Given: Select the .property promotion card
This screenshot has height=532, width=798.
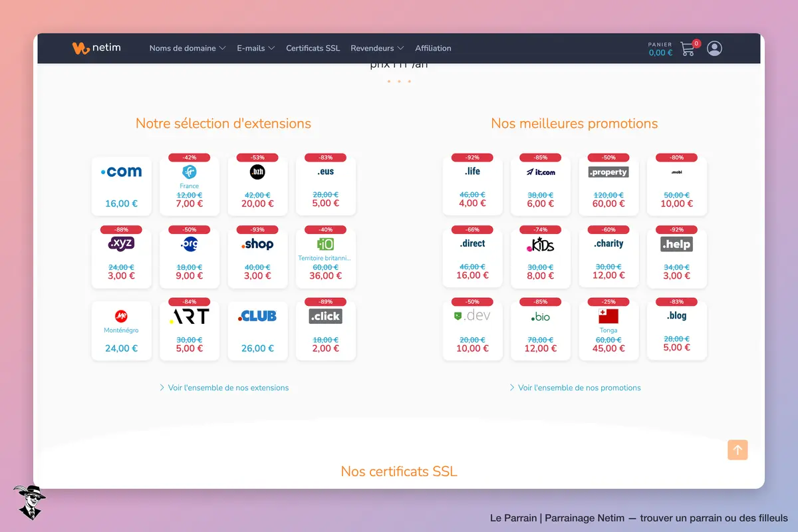Looking at the screenshot, I should 608,186.
